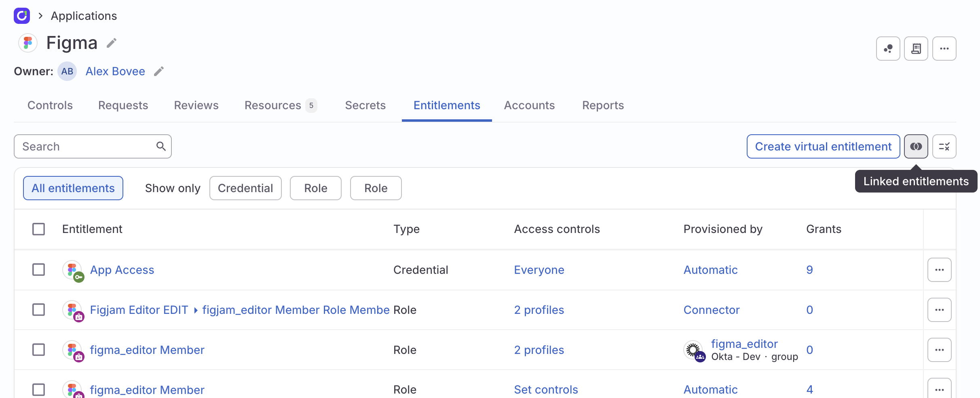The image size is (980, 398).
Task: Toggle the Linked entitlements view icon
Action: [x=916, y=146]
